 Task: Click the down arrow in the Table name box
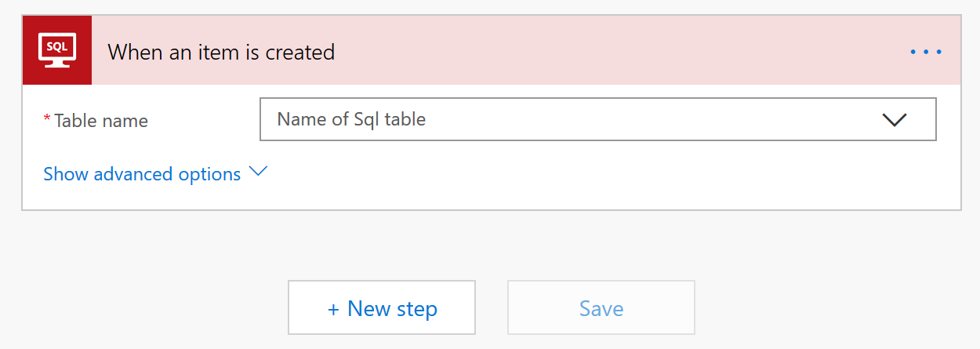(x=894, y=120)
